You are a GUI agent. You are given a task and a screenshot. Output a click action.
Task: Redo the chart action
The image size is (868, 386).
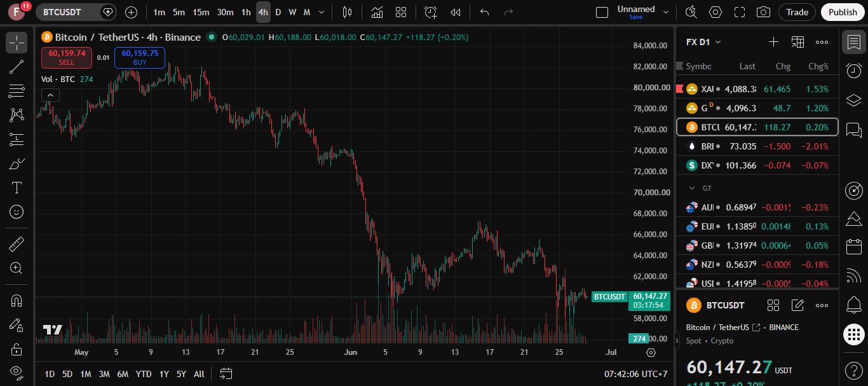[508, 12]
